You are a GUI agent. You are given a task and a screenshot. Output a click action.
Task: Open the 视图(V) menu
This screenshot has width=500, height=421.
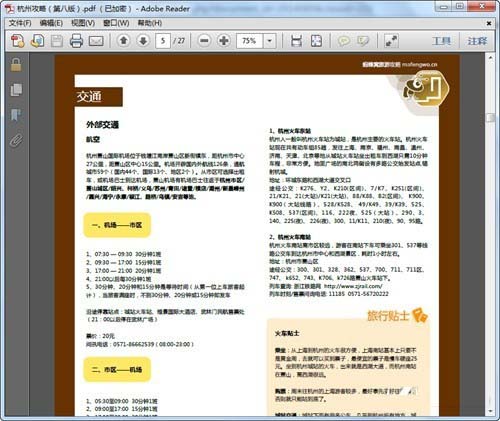tap(83, 23)
